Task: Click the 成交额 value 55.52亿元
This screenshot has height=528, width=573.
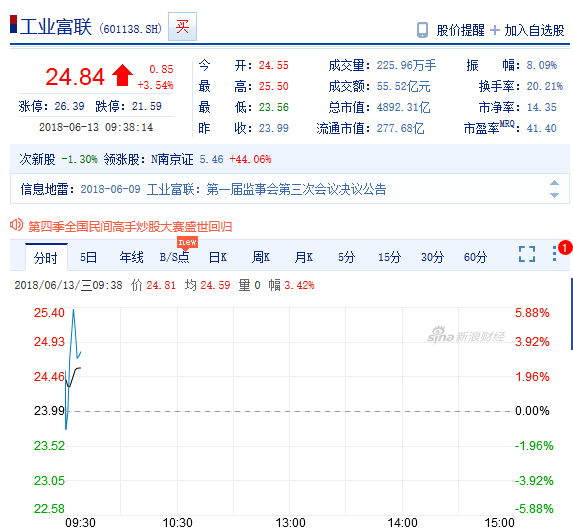Action: click(x=403, y=86)
